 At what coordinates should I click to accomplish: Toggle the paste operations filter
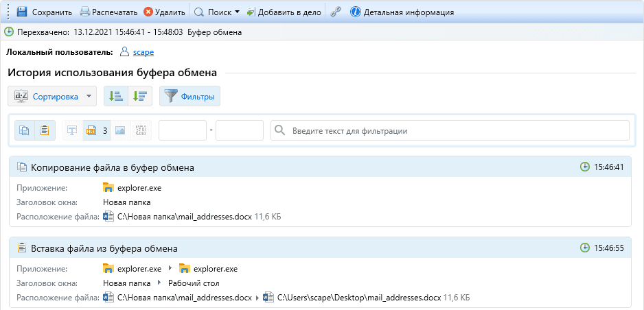45,130
